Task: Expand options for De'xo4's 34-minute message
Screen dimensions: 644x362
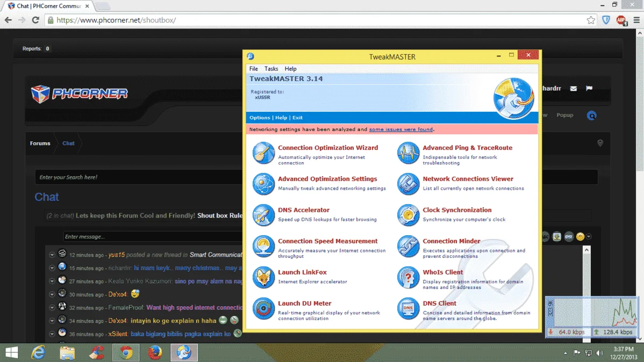Action: [52, 321]
